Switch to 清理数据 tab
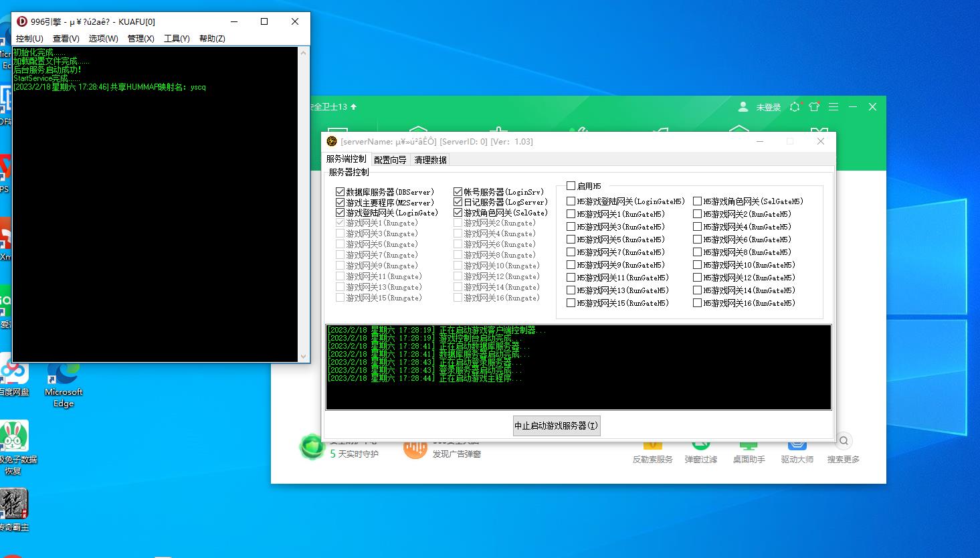 [x=430, y=160]
